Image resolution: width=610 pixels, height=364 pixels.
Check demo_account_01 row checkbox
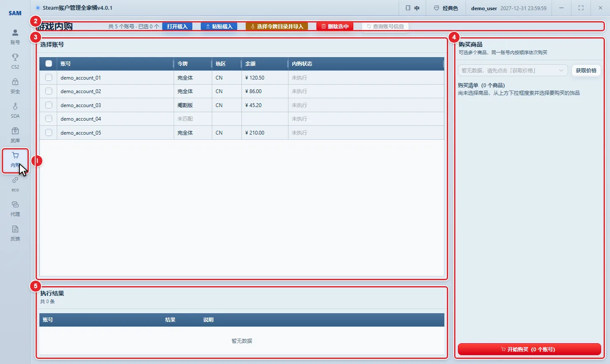(x=49, y=77)
